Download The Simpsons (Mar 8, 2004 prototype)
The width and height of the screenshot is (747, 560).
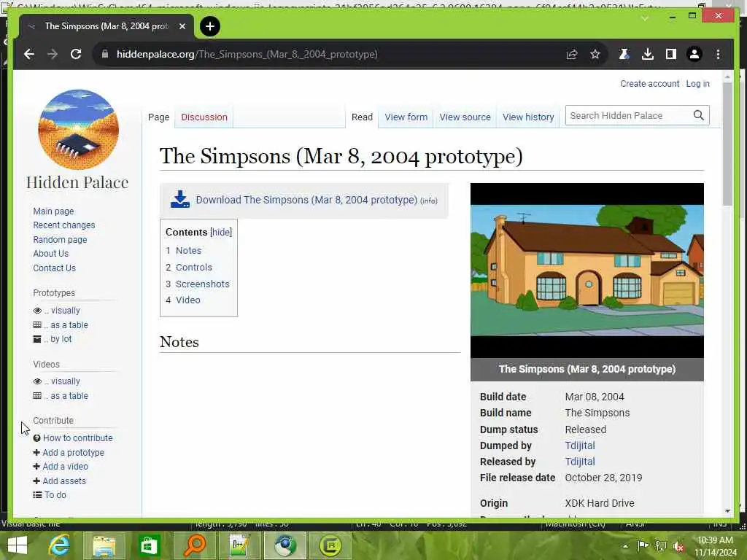coord(306,200)
